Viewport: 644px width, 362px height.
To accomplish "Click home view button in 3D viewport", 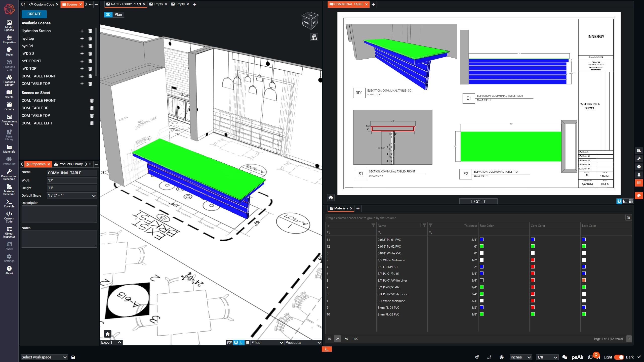I will (107, 334).
